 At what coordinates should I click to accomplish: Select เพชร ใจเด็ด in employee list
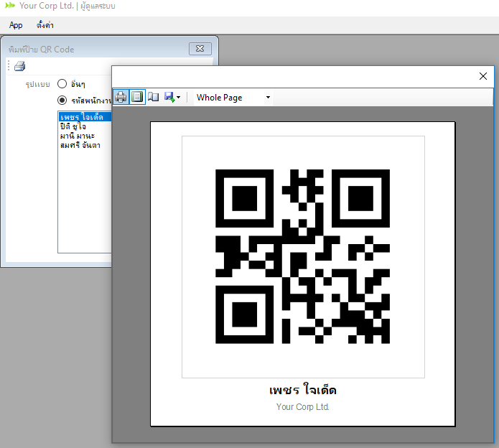(85, 117)
